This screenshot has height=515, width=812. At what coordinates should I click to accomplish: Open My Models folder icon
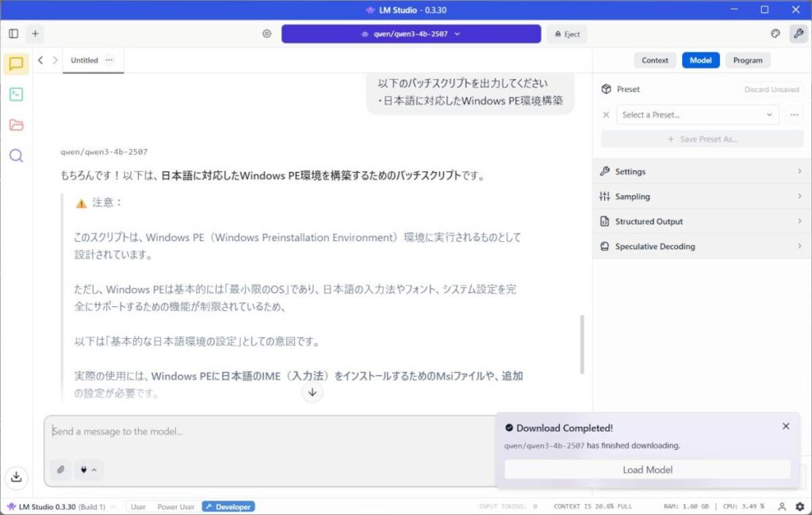tap(16, 125)
